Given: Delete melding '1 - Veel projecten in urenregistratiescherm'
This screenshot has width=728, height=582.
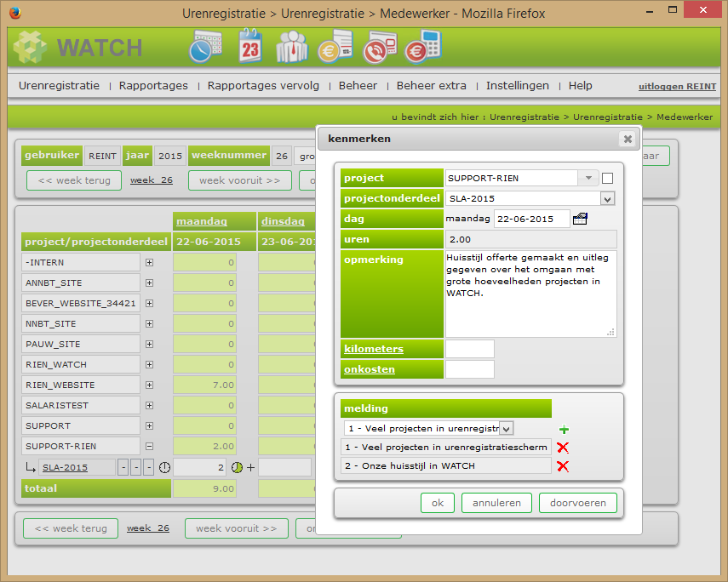Looking at the screenshot, I should (563, 448).
